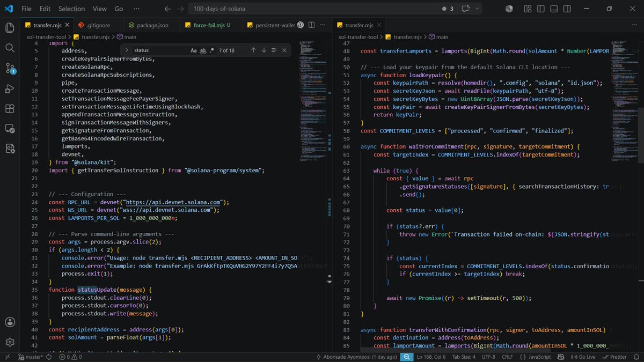This screenshot has width=644, height=362.
Task: Toggle Match Case in find widget
Action: click(x=194, y=50)
